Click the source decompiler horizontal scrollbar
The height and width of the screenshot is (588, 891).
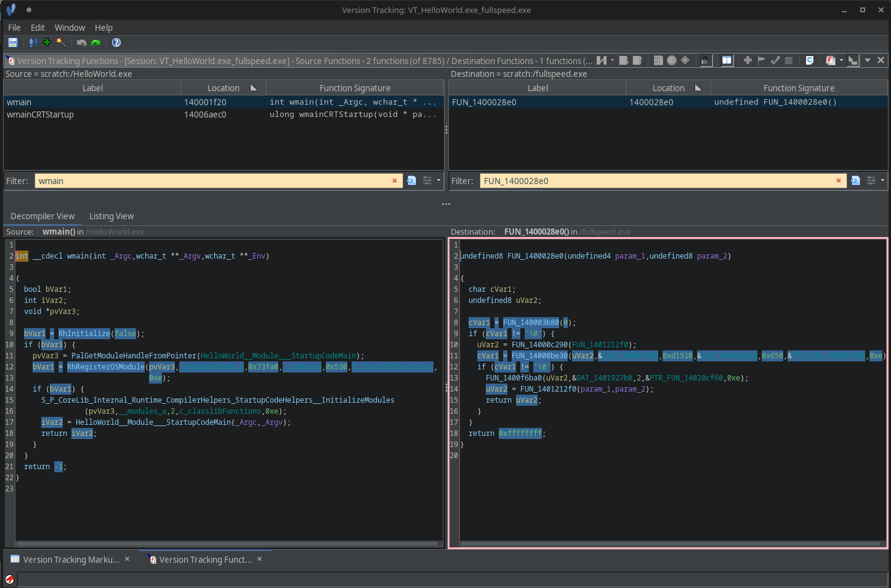pyautogui.click(x=227, y=544)
